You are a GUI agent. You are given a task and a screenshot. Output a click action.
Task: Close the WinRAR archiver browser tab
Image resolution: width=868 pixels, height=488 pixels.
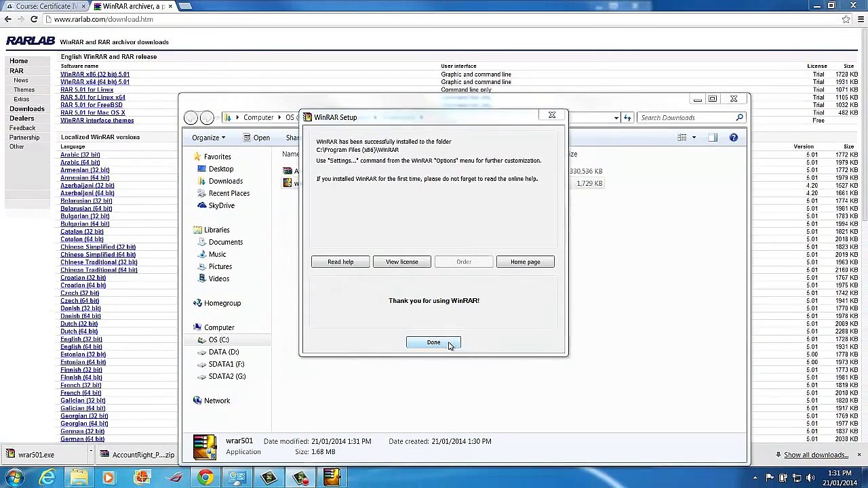point(170,6)
